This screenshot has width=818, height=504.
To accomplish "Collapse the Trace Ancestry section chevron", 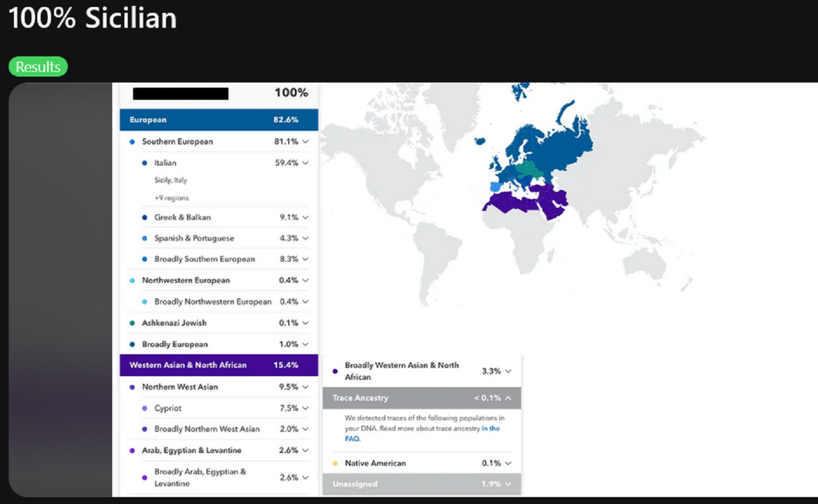I will pyautogui.click(x=508, y=398).
